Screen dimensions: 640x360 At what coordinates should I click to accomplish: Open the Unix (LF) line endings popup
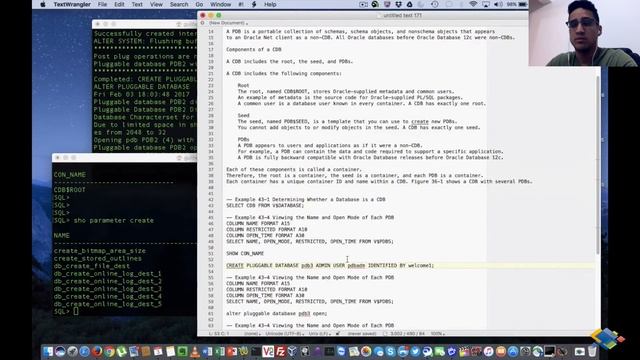point(319,333)
